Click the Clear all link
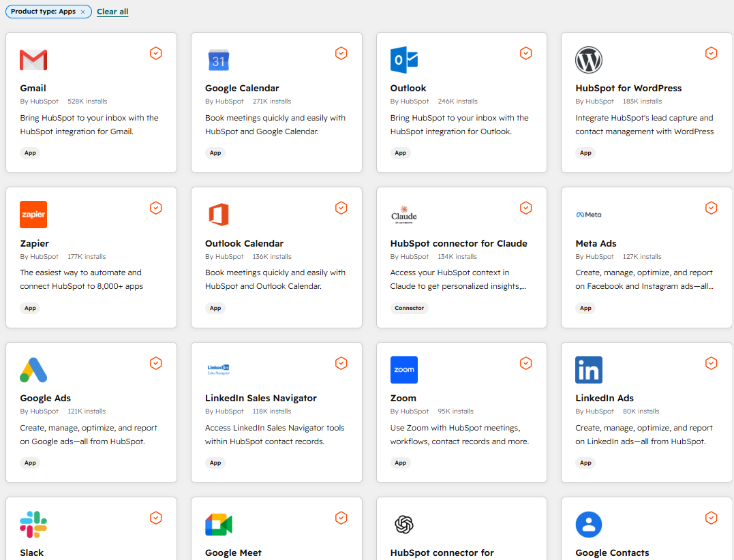Image resolution: width=734 pixels, height=560 pixels. 112,12
